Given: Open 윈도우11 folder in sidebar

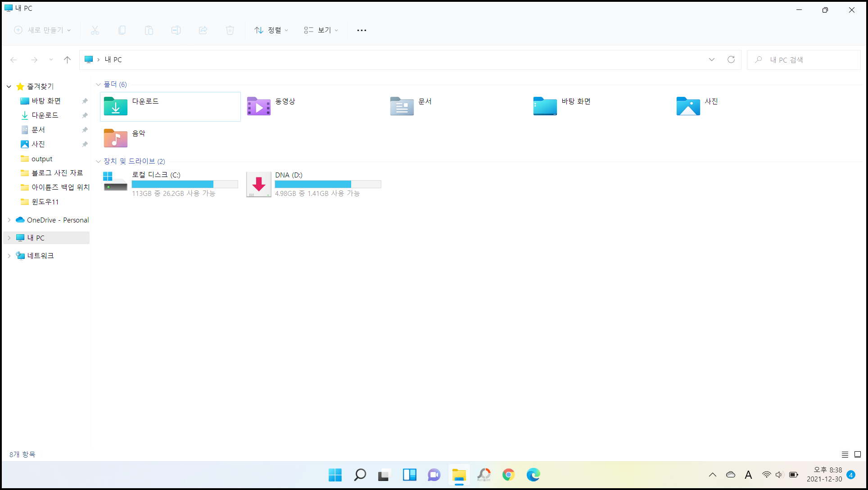Looking at the screenshot, I should pos(45,202).
